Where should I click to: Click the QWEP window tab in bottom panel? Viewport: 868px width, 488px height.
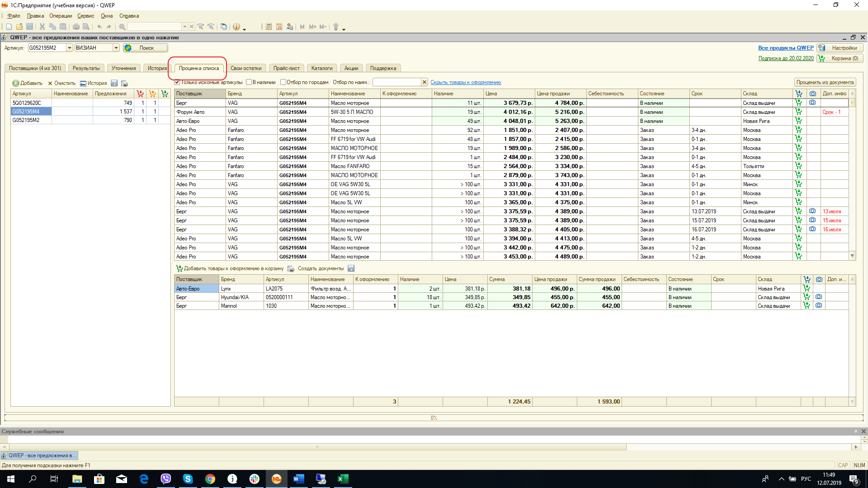click(x=39, y=455)
